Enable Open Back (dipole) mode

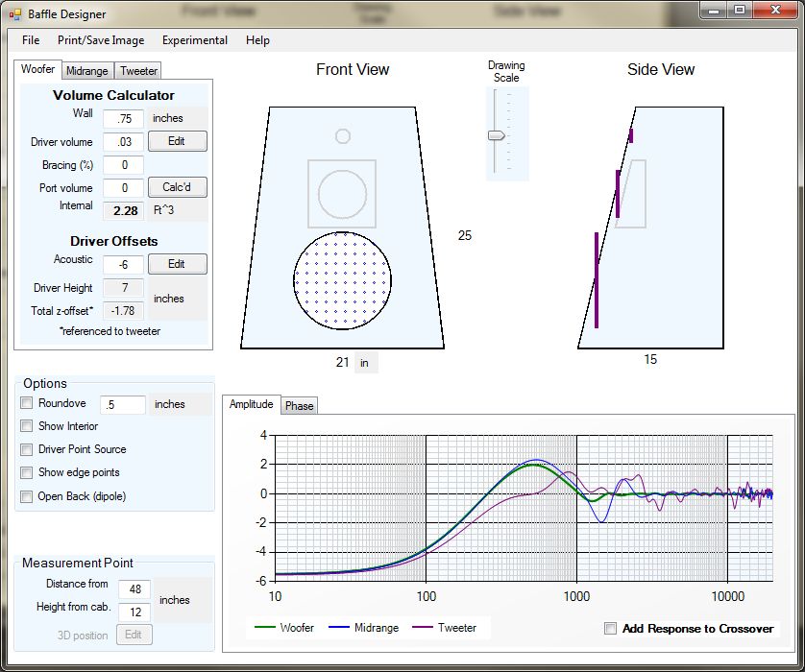[26, 496]
